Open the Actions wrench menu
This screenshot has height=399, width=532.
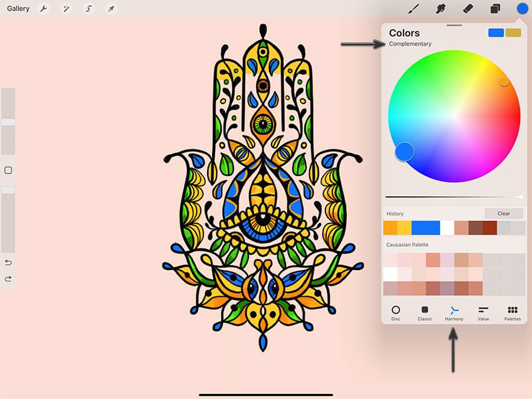(x=43, y=9)
